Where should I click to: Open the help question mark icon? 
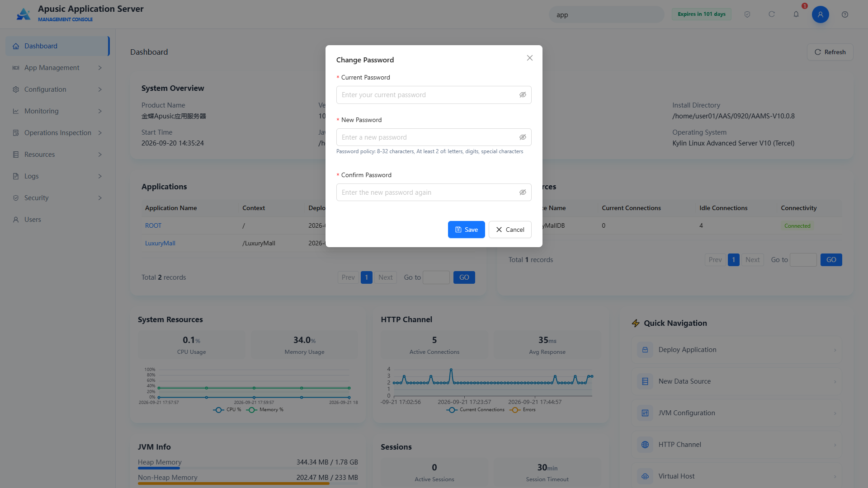[845, 14]
